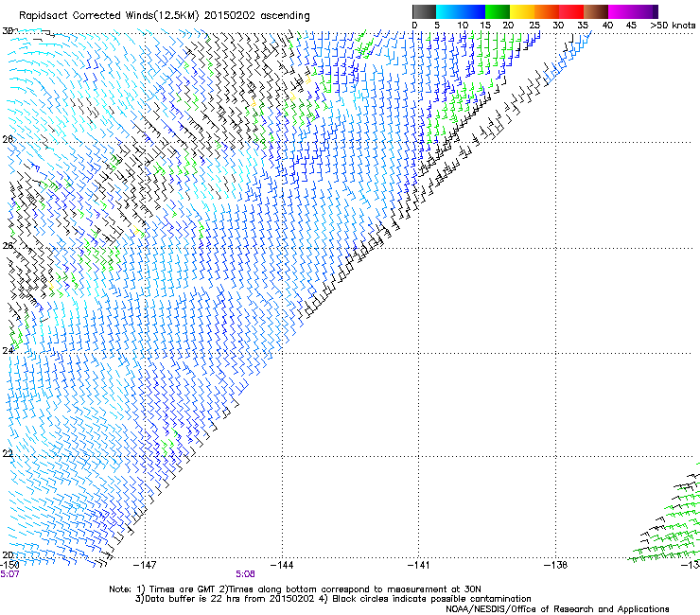Click the latitude label 24
Screen dimensions: 700x615
8,351
